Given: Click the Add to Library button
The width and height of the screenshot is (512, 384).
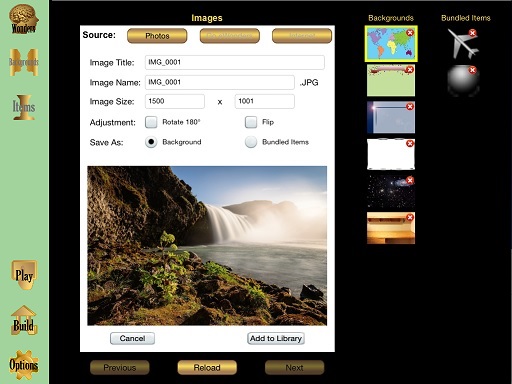Looking at the screenshot, I should [276, 338].
